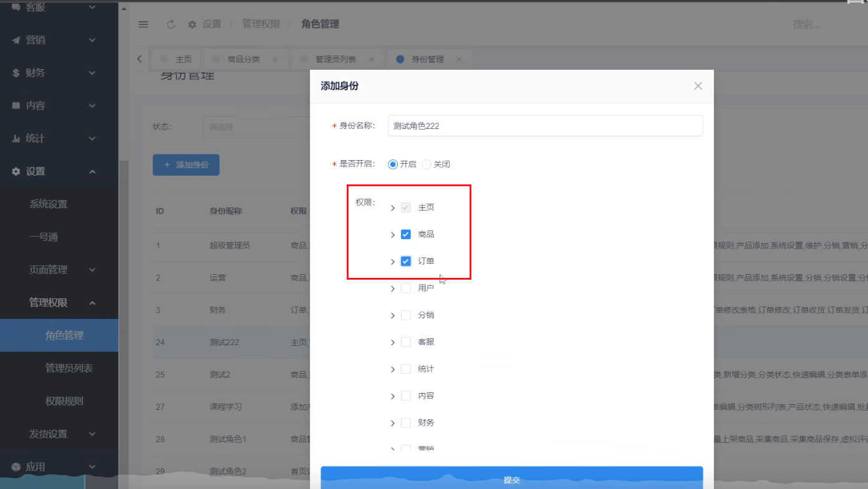Switch to the 主页 tab
This screenshot has width=868, height=489.
(176, 59)
